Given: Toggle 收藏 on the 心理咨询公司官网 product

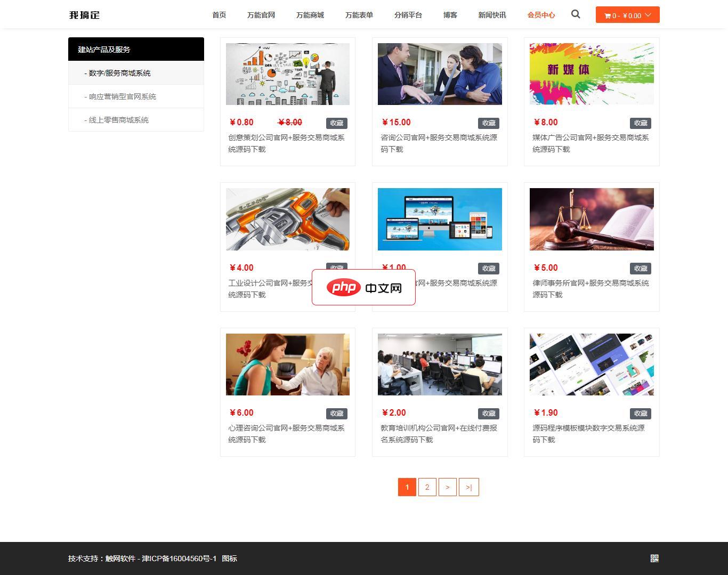Looking at the screenshot, I should click(x=337, y=413).
